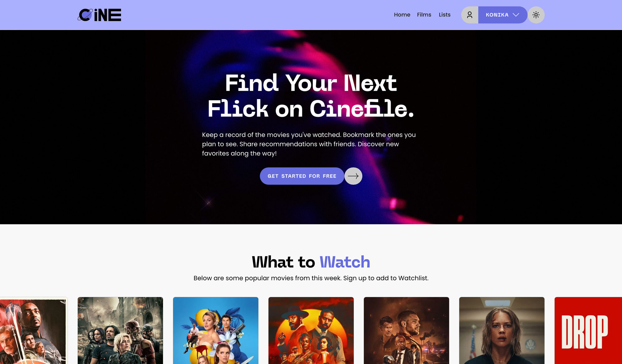The width and height of the screenshot is (622, 364).
Task: Open the red DROP movie poster
Action: tap(588, 330)
